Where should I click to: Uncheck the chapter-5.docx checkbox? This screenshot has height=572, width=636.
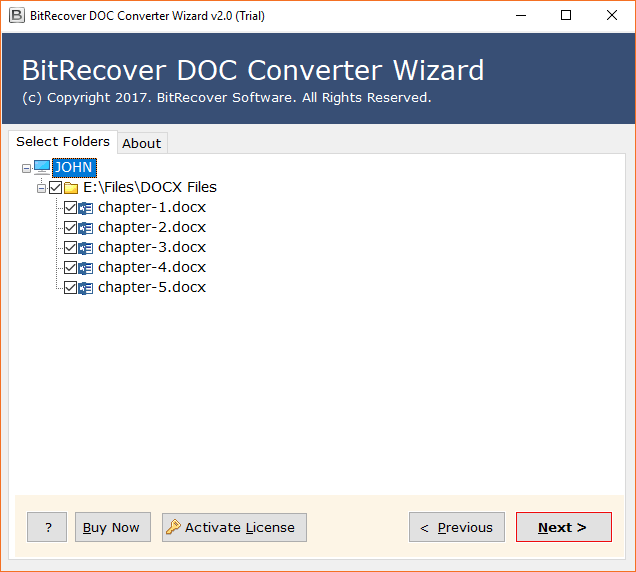click(71, 288)
